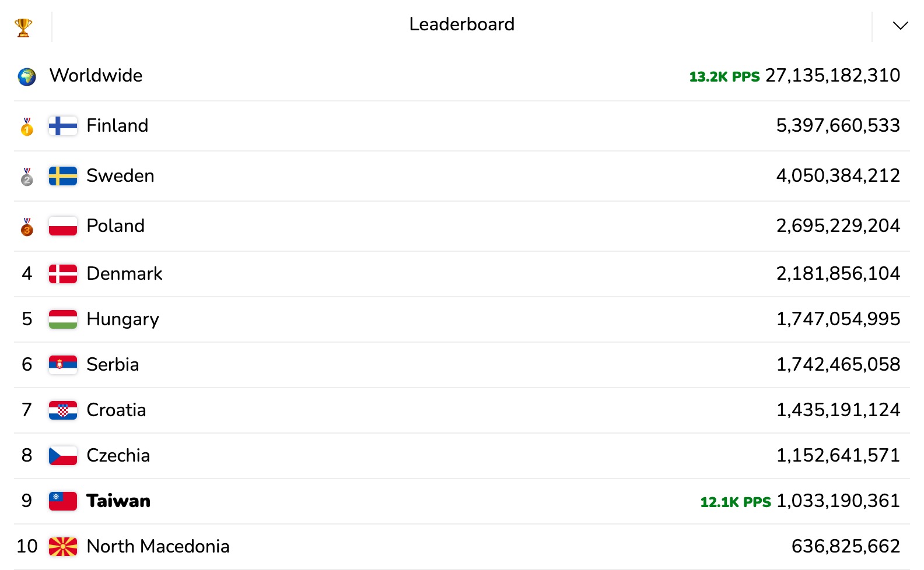Click the Worldwide 13.2K PPS indicator
The image size is (924, 570).
point(724,76)
